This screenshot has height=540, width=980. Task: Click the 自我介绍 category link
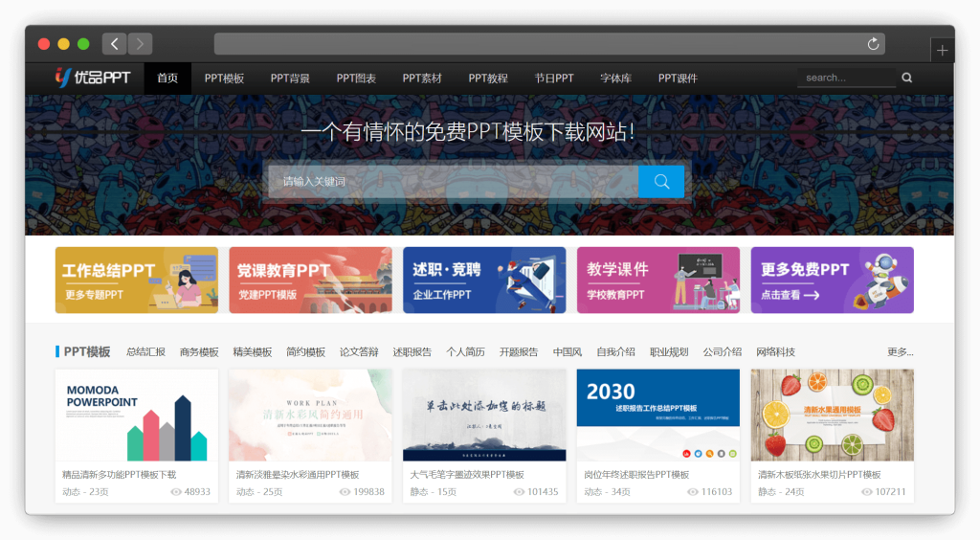tap(615, 352)
